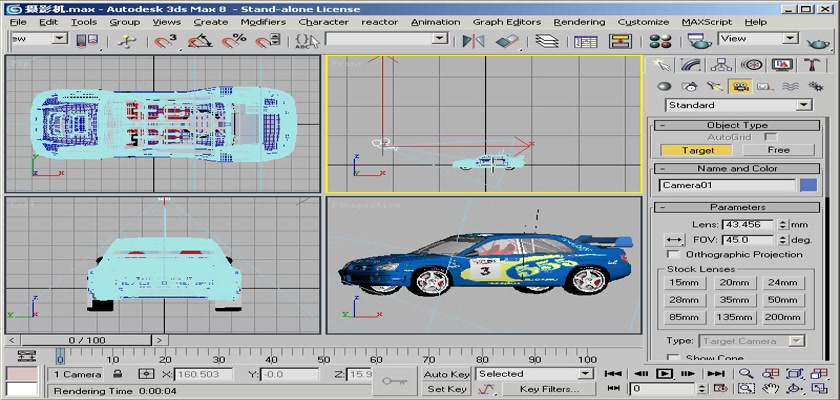This screenshot has width=840, height=400.
Task: Select the Helpers category icon
Action: point(765,86)
